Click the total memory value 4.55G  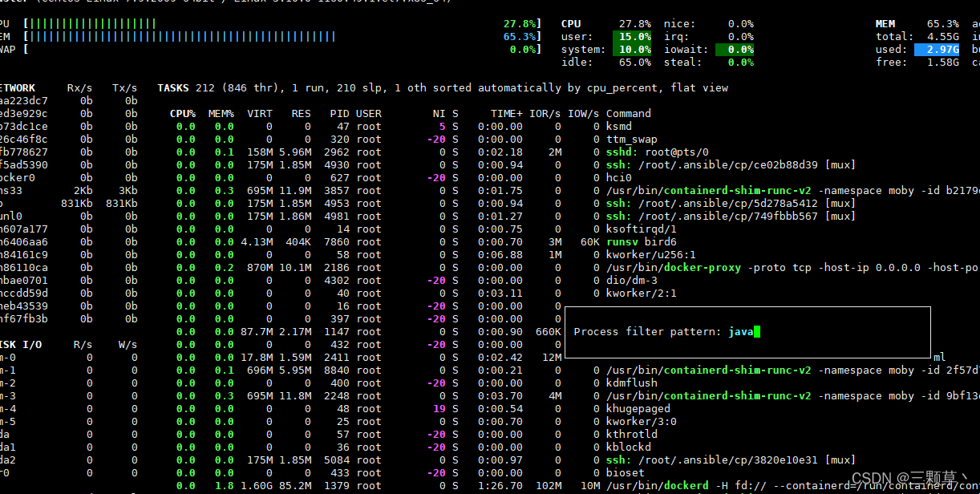(x=943, y=37)
